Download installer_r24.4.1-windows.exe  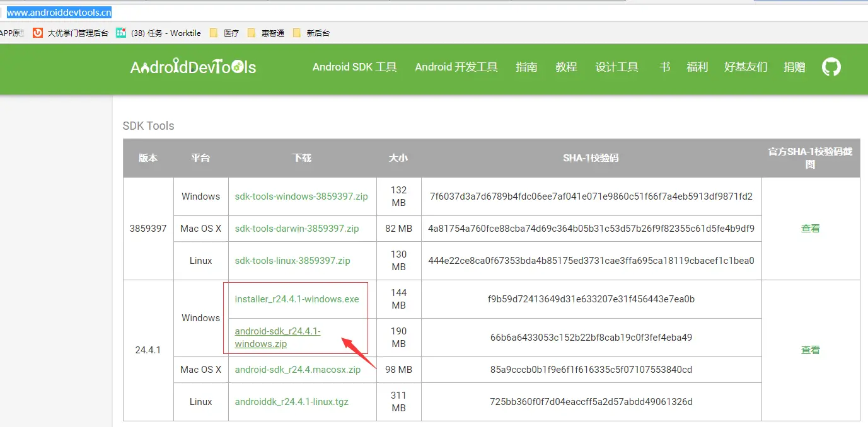(x=297, y=299)
